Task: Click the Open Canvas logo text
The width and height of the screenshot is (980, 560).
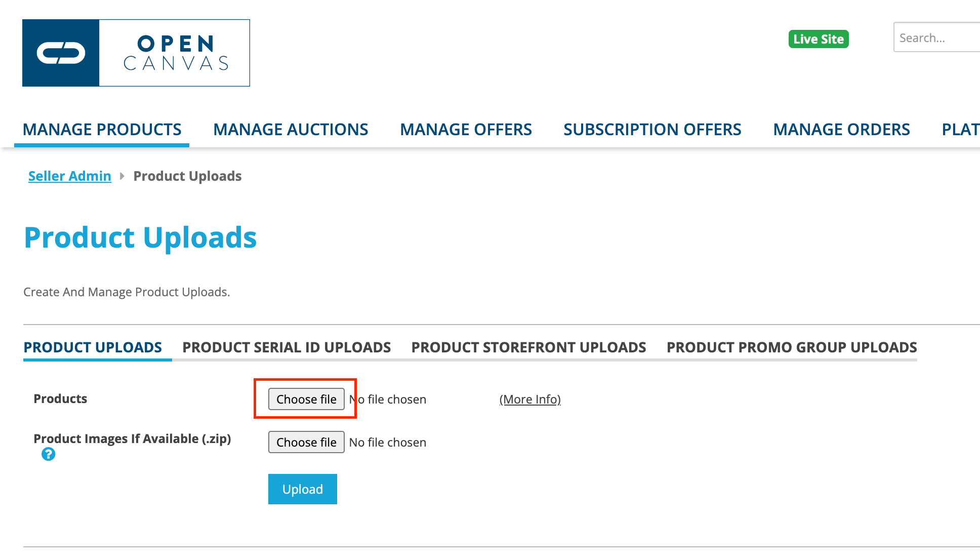Action: [175, 53]
